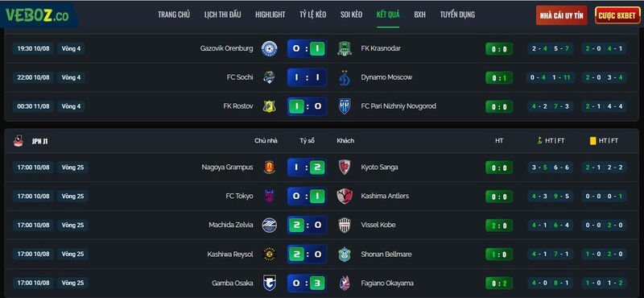
Task: Select the BXH navigation tab
Action: (419, 14)
